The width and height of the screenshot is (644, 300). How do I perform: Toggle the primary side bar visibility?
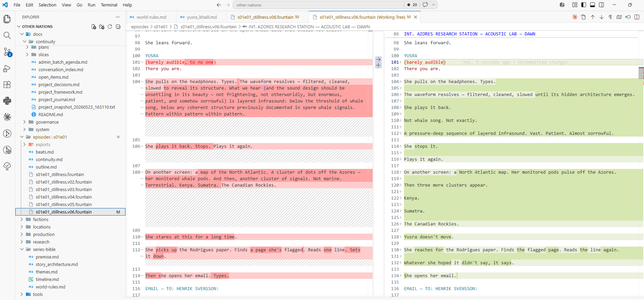[584, 5]
